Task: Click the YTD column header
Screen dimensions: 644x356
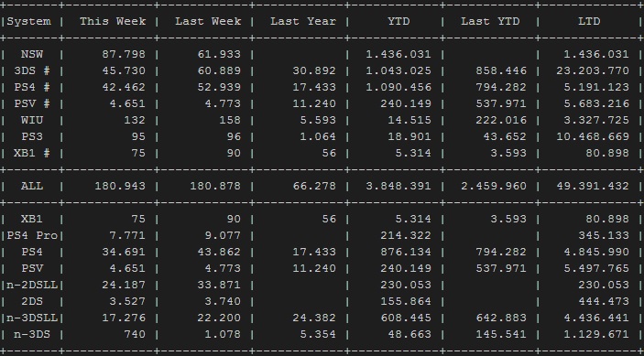Action: (398, 21)
